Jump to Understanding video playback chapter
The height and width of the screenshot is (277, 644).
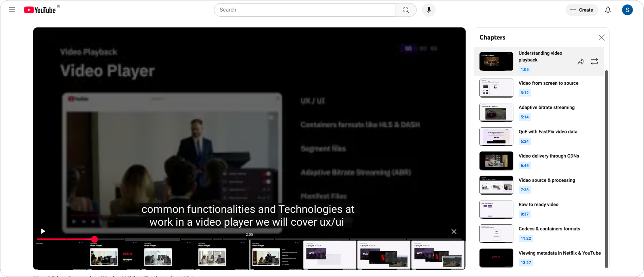[x=539, y=61]
